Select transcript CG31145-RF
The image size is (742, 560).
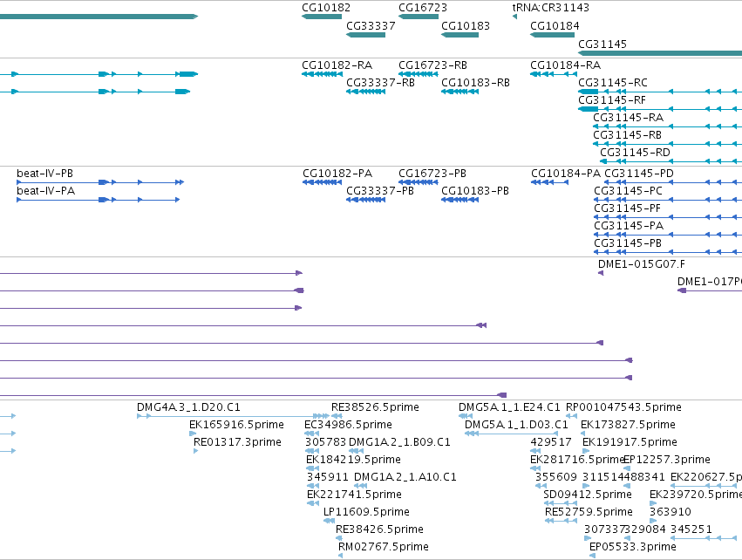(x=612, y=100)
